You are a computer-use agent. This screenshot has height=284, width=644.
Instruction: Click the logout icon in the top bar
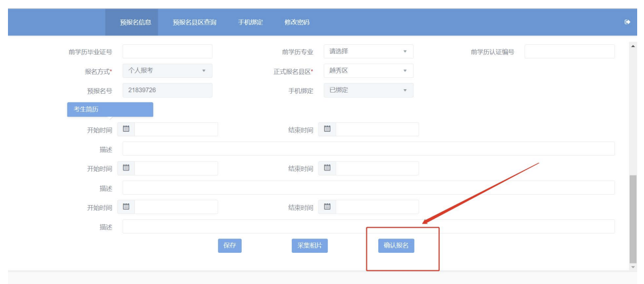point(627,22)
